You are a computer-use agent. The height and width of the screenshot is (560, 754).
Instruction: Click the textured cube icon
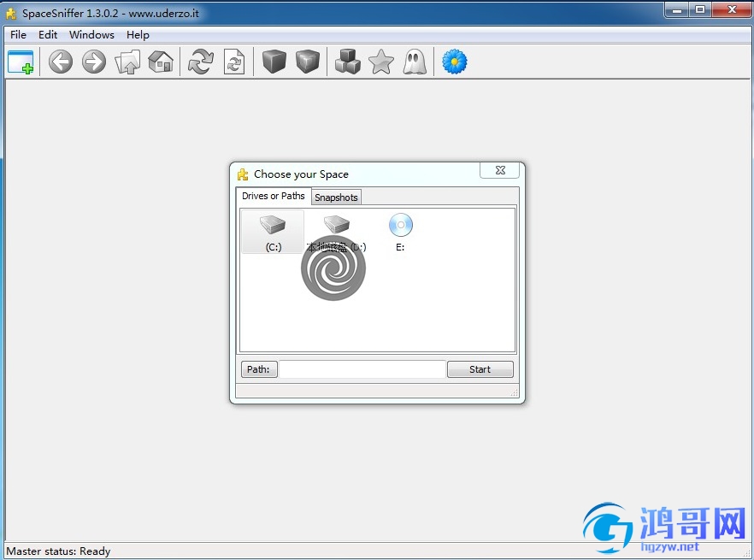(308, 62)
